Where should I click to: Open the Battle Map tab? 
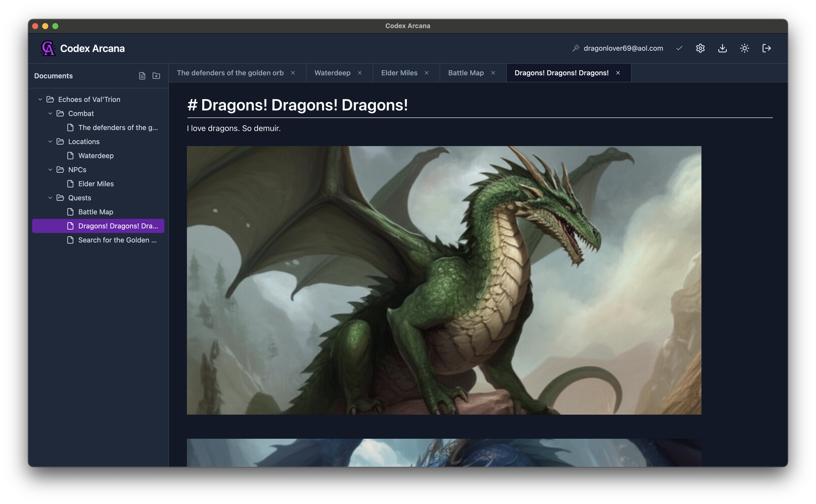(466, 73)
